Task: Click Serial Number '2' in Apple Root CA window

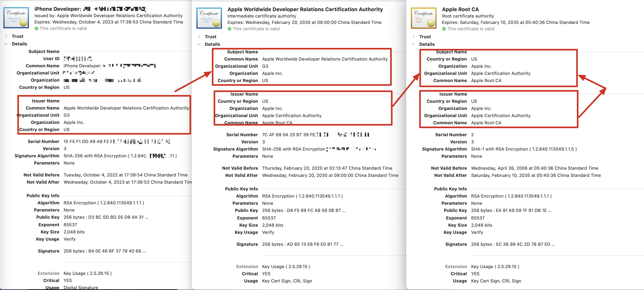Action: pos(472,135)
